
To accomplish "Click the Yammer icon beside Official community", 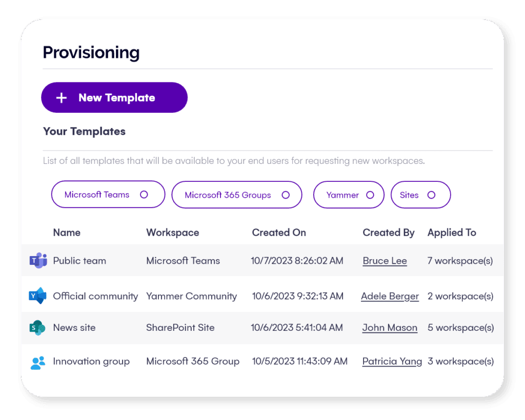I will 38,296.
